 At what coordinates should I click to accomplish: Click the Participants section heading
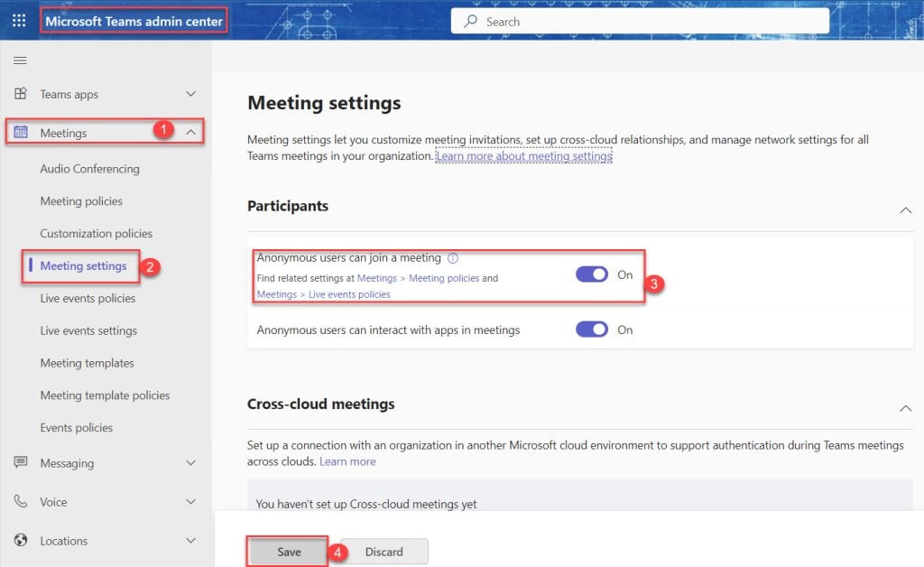[288, 206]
